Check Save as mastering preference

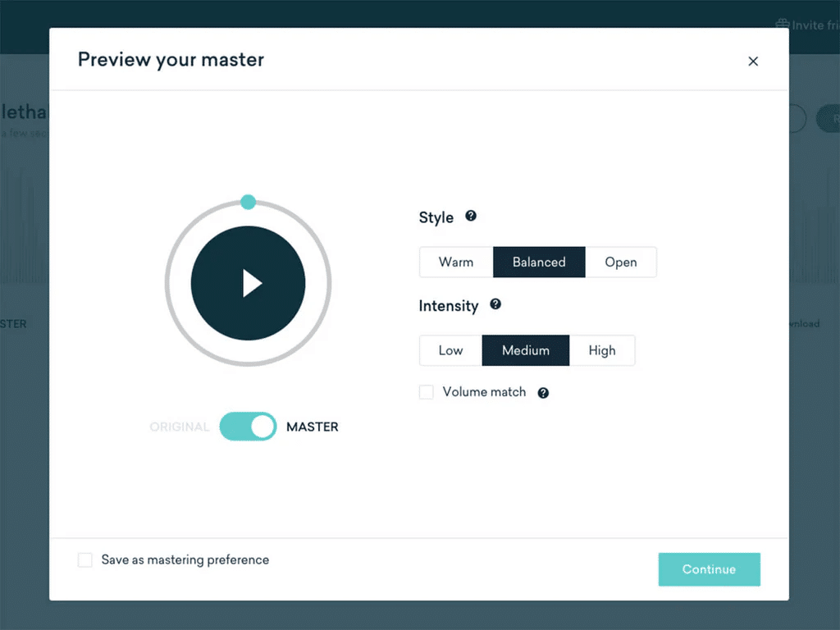[x=85, y=559]
